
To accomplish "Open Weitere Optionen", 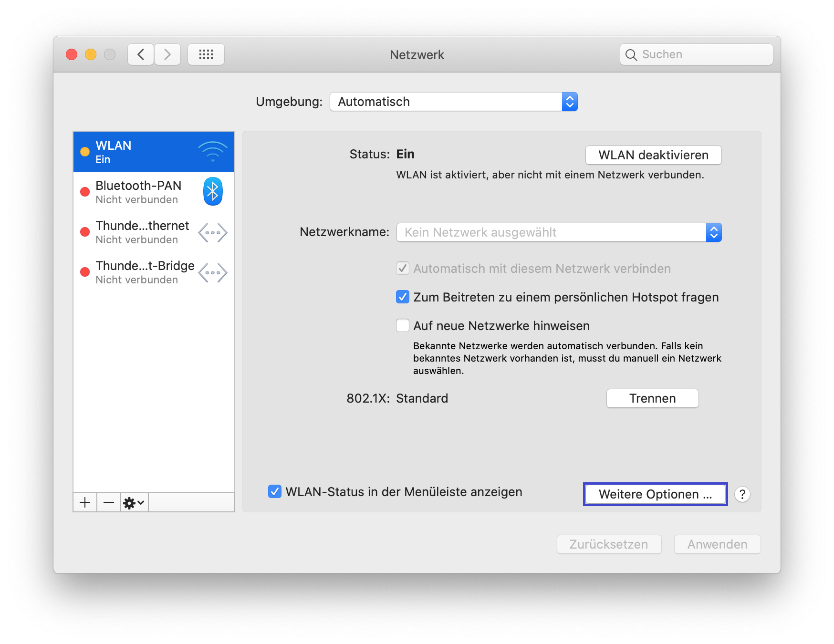I will click(x=655, y=494).
